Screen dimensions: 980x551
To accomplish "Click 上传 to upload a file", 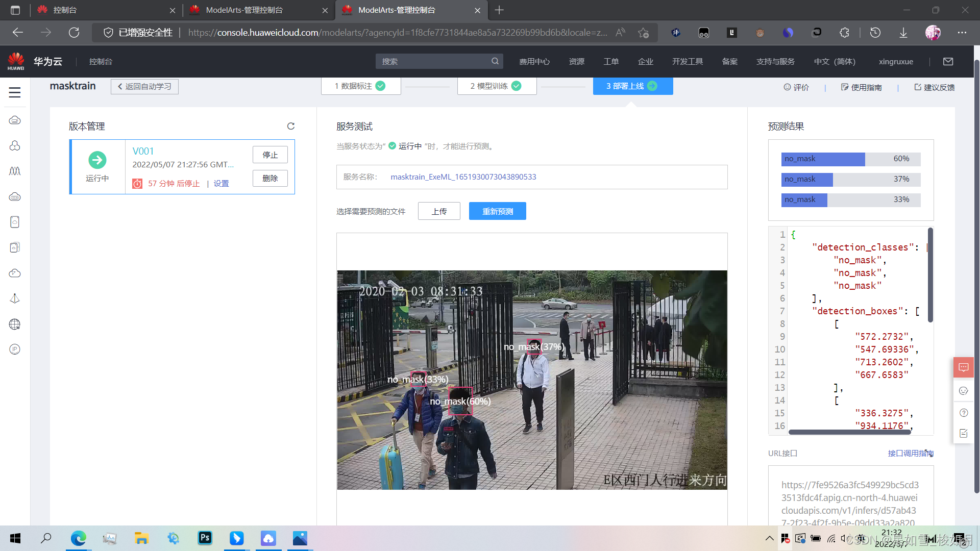I will 439,211.
